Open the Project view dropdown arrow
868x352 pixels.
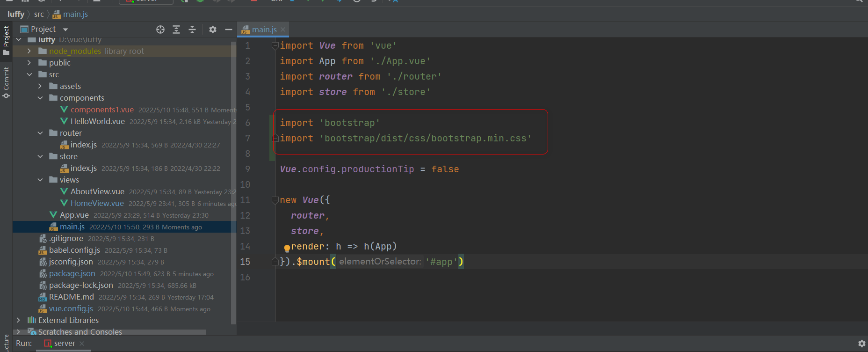(x=65, y=29)
